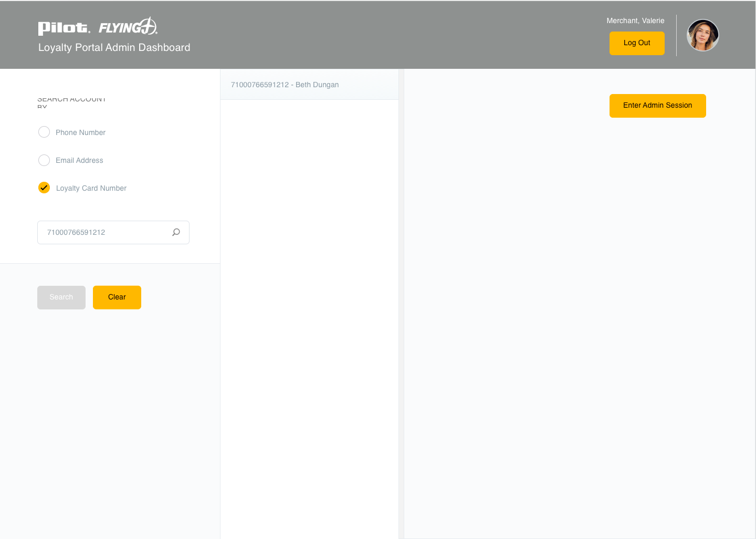Click the Email Address label text

pyautogui.click(x=79, y=160)
